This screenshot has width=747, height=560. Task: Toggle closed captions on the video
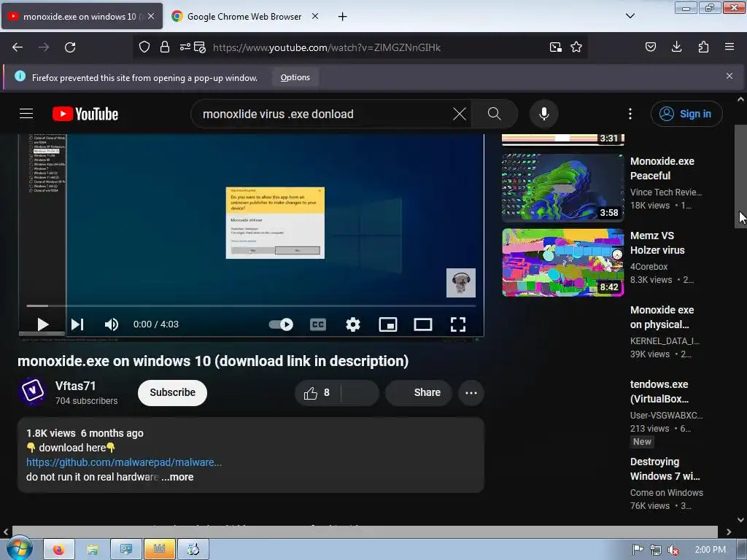[318, 324]
